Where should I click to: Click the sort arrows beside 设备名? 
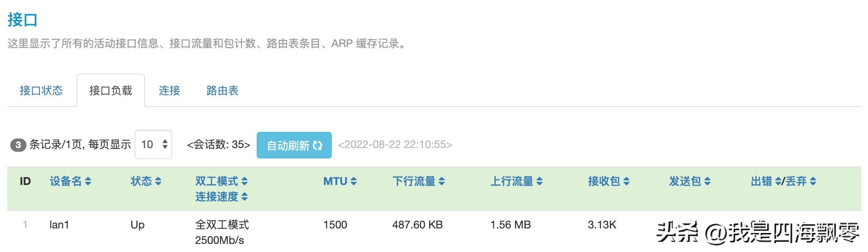coord(88,181)
